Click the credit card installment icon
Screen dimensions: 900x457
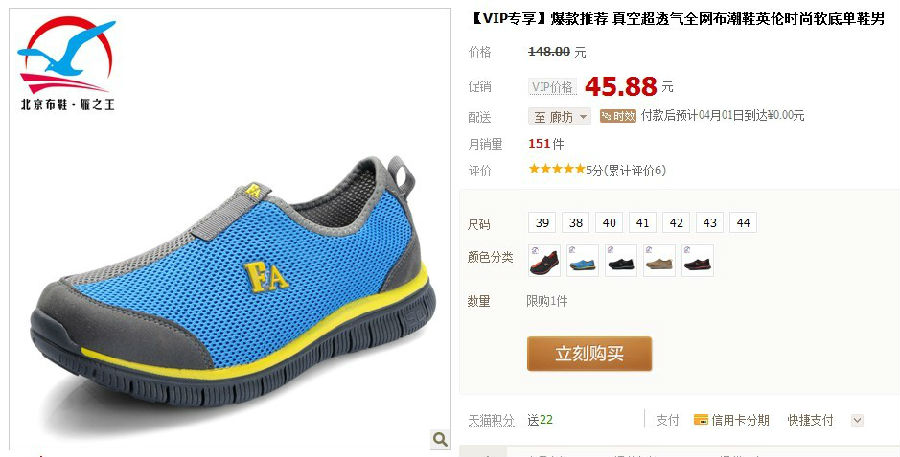click(700, 420)
